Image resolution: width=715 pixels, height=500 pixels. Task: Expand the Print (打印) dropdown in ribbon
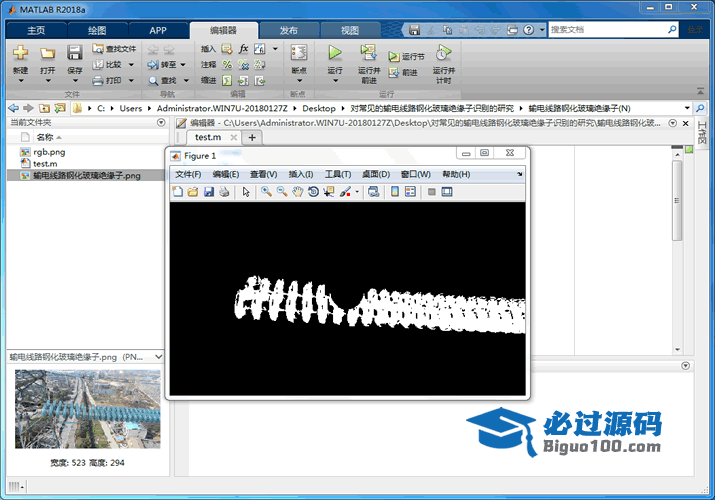pyautogui.click(x=130, y=80)
